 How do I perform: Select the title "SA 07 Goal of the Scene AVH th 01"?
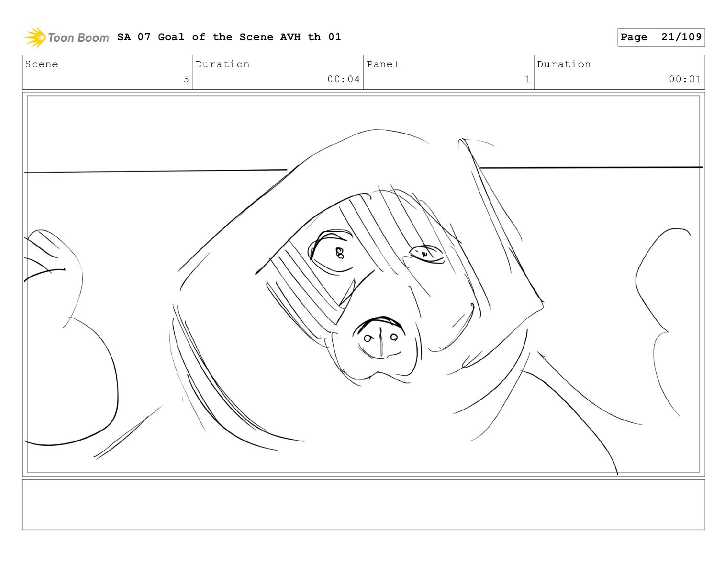click(229, 37)
